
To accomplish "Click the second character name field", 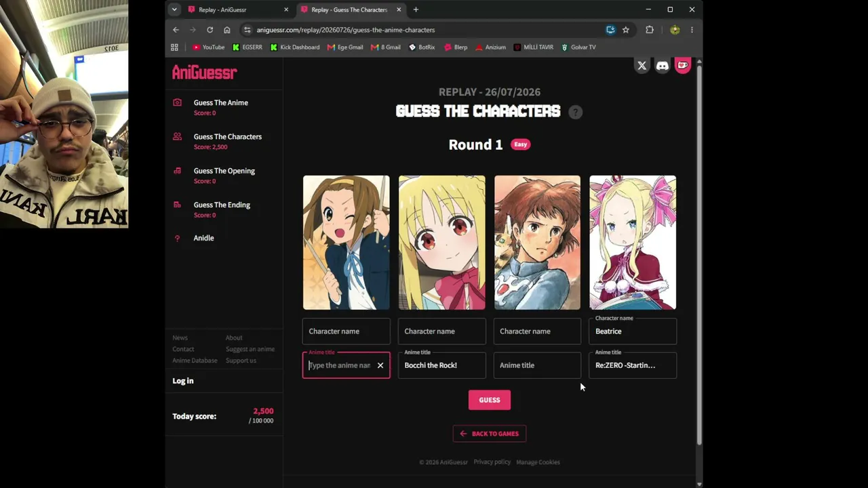I will pyautogui.click(x=442, y=331).
